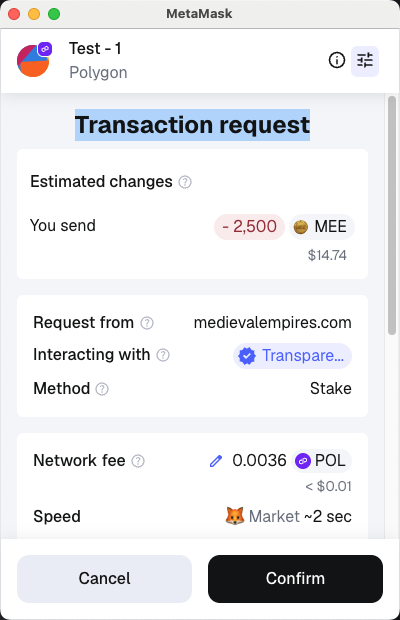Click the Cancel button
This screenshot has width=400, height=620.
click(104, 578)
